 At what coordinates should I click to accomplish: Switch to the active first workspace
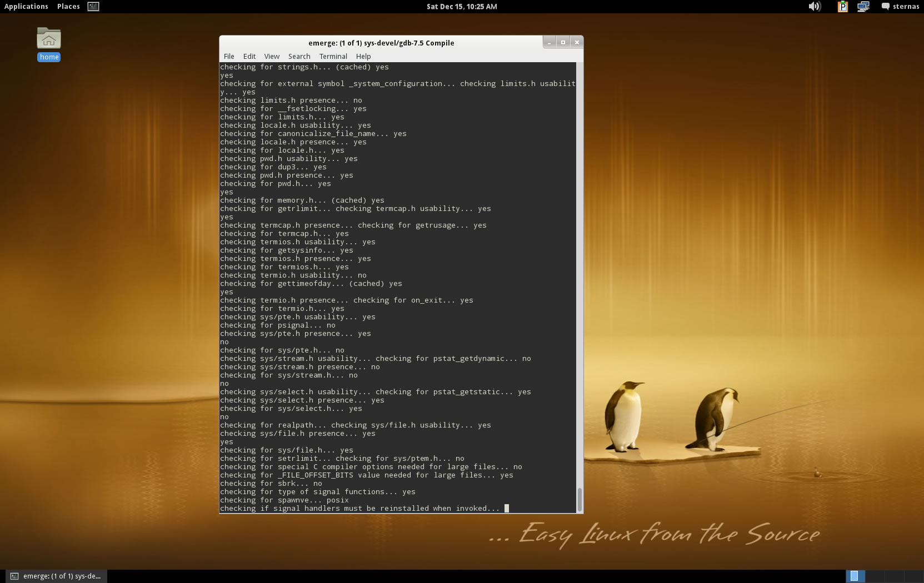[x=855, y=576]
